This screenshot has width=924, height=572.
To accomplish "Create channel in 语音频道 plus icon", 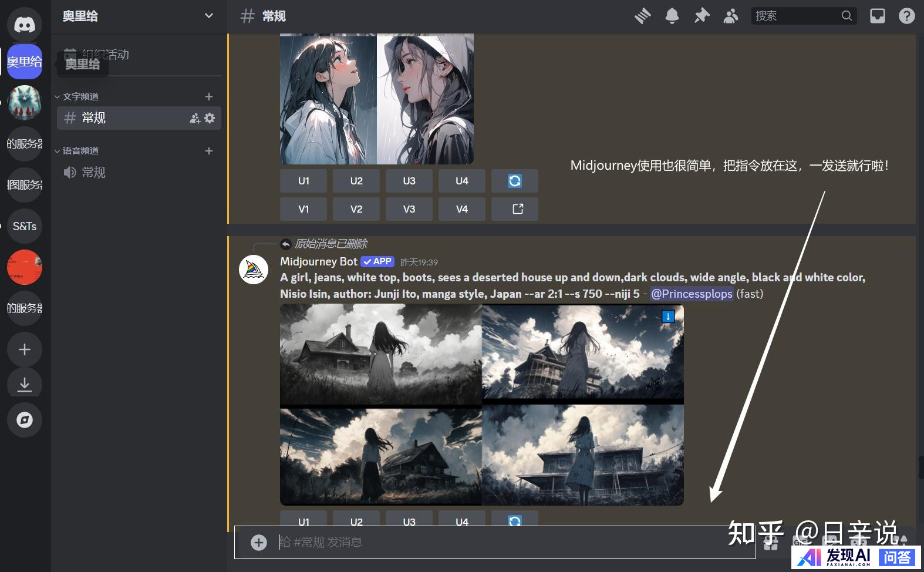I will coord(208,151).
